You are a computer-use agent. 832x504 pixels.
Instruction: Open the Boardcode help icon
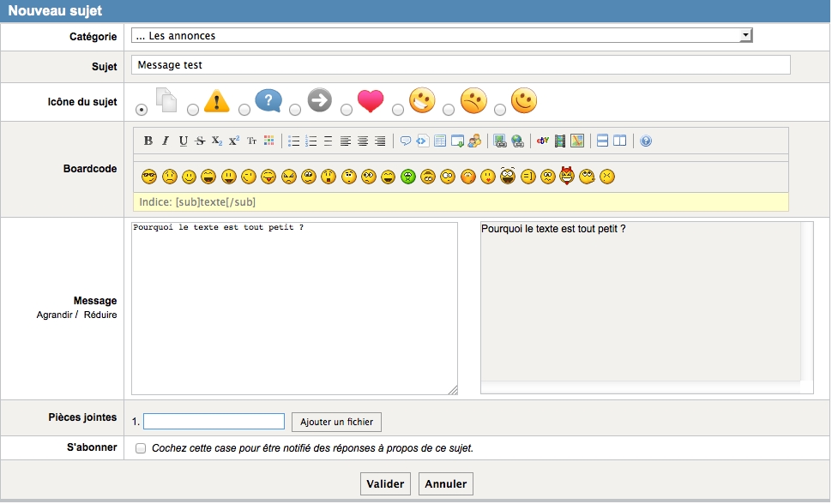point(646,141)
